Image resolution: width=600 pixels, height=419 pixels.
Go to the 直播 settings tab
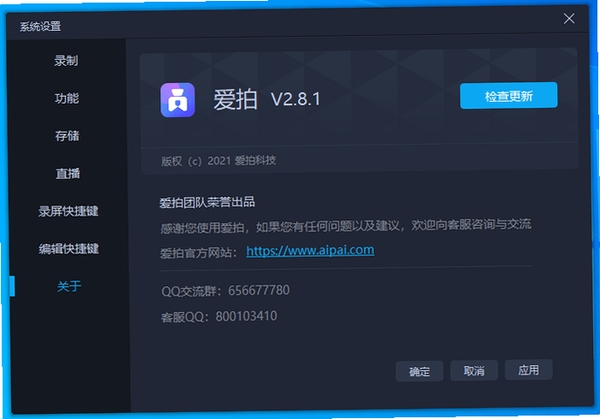click(68, 174)
